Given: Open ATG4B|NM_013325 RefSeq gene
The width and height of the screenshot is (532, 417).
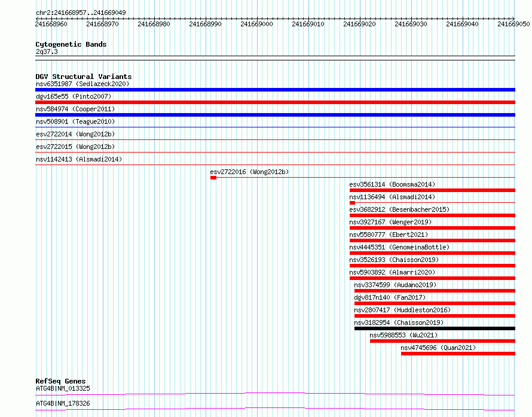Looking at the screenshot, I should 63,388.
